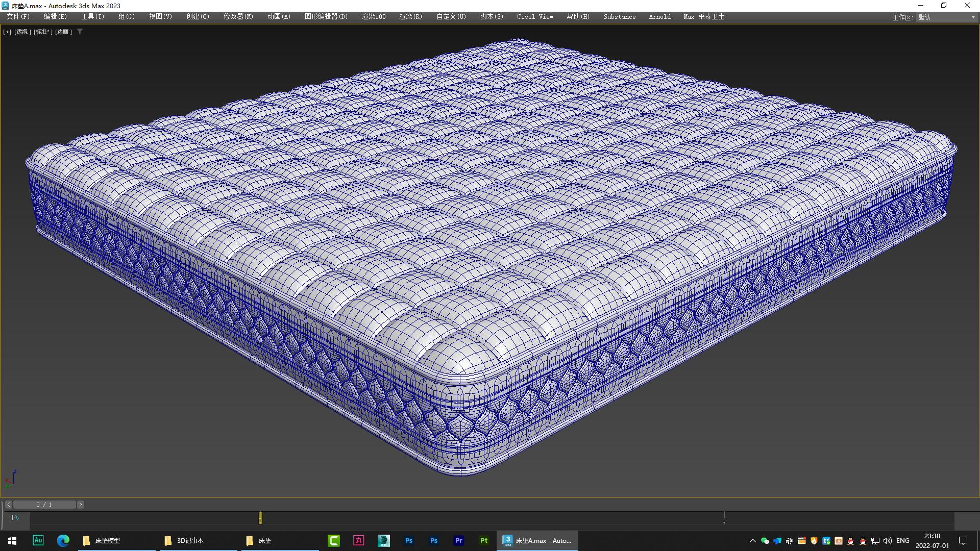The image size is (980, 551).
Task: Open the [标准*] shading style viewport menu
Action: (42, 32)
